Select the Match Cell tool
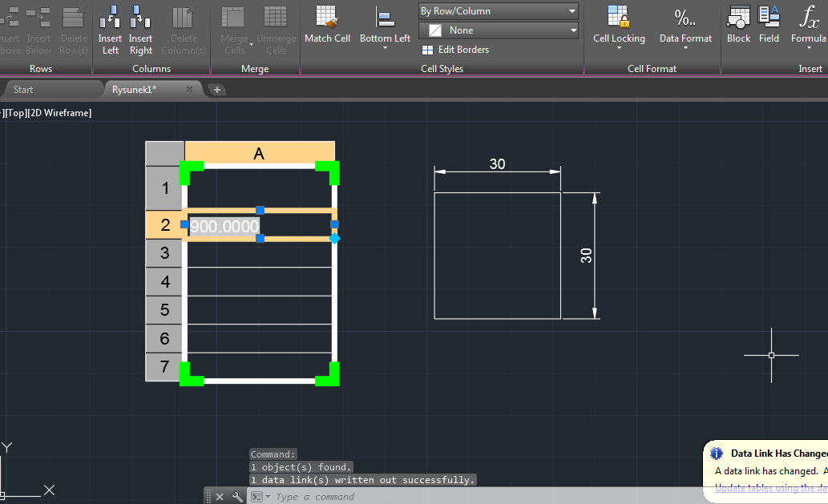Image resolution: width=828 pixels, height=504 pixels. [x=327, y=25]
